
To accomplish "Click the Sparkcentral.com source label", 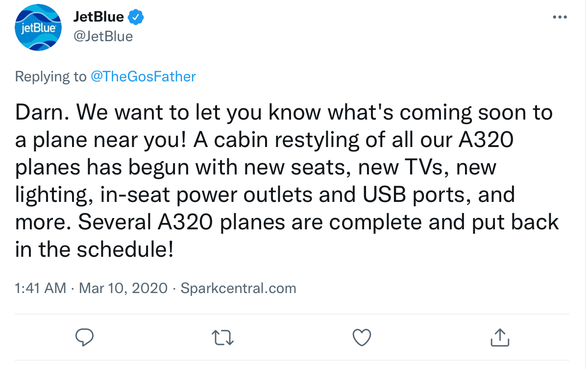I will [x=238, y=288].
